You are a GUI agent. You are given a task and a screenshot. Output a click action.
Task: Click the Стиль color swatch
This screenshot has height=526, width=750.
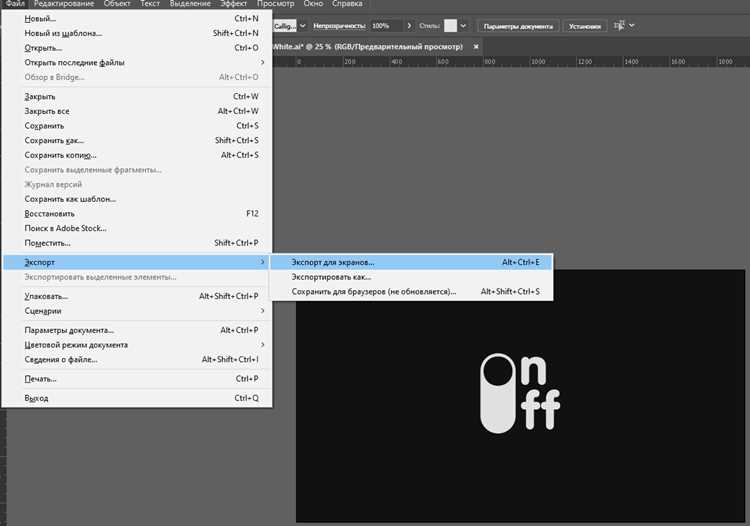(450, 26)
